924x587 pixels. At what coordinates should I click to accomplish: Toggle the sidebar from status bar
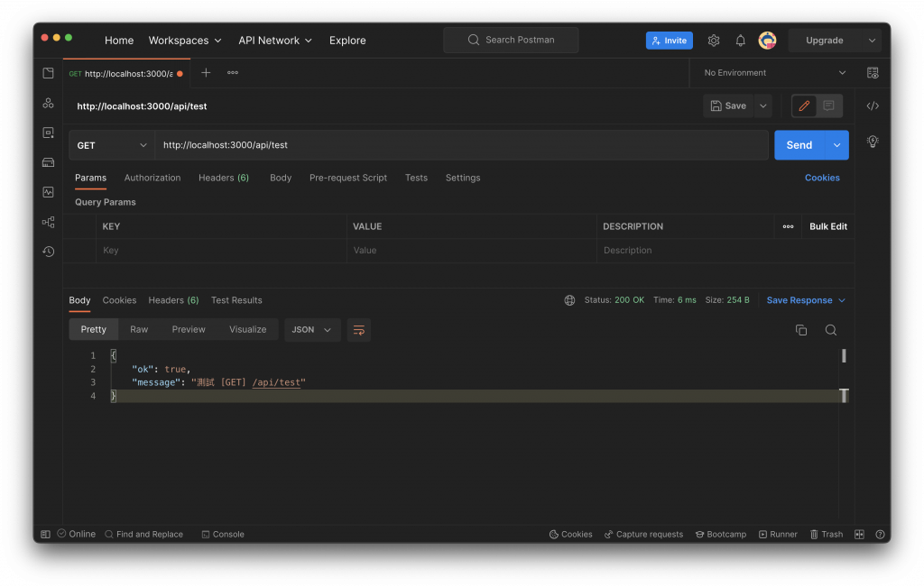click(x=45, y=534)
